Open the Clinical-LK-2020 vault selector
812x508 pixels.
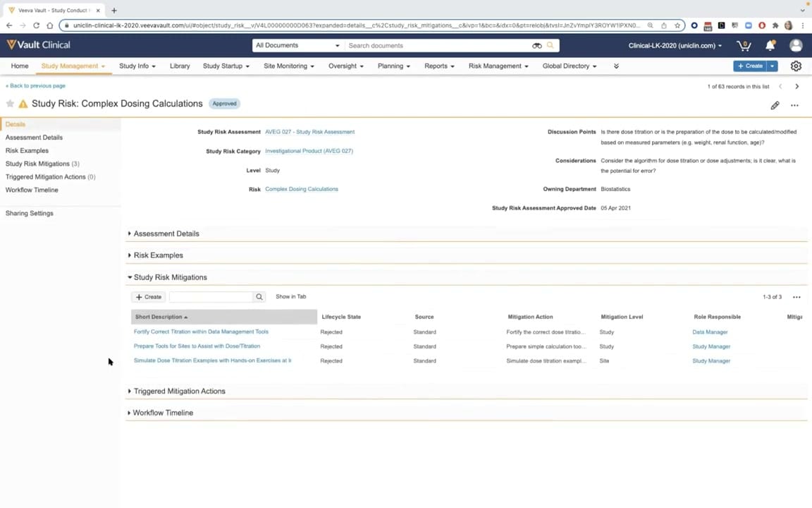675,46
